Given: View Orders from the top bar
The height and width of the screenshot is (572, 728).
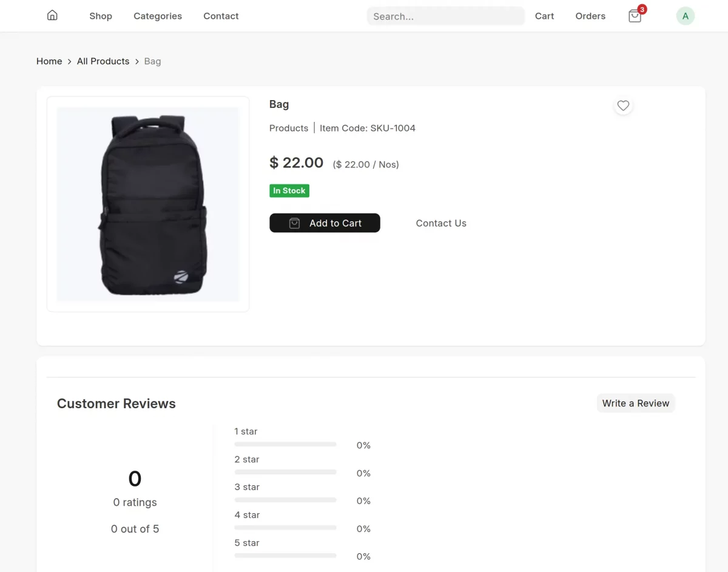Looking at the screenshot, I should 590,16.
